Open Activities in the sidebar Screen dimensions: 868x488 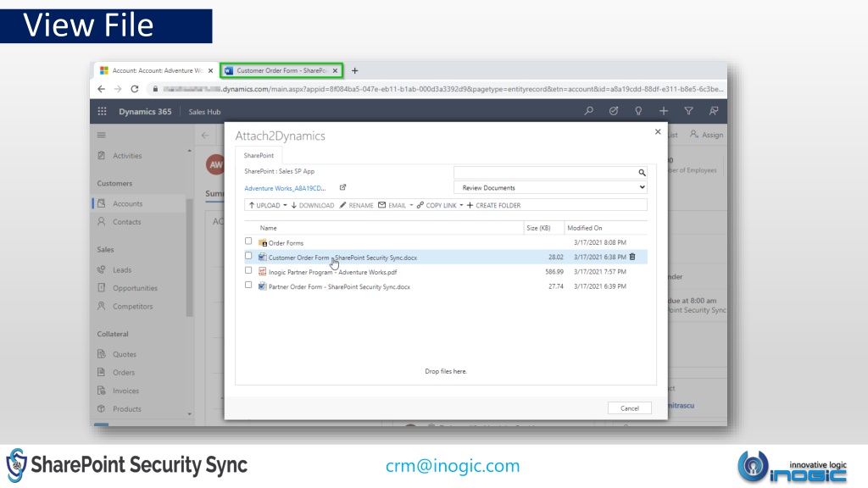(127, 156)
